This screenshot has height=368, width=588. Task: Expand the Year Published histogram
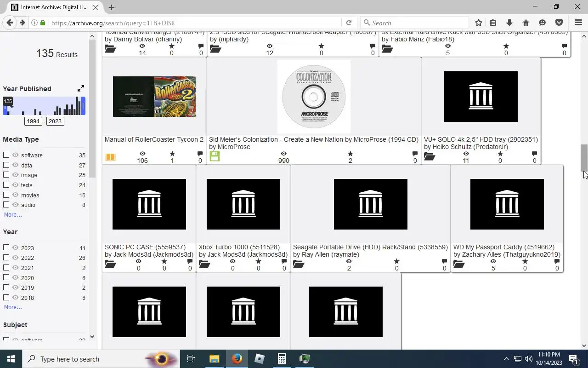(81, 88)
